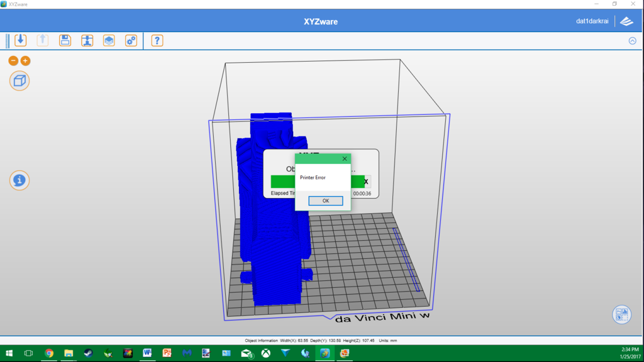Open the view cube icon
The height and width of the screenshot is (362, 644).
click(x=19, y=81)
